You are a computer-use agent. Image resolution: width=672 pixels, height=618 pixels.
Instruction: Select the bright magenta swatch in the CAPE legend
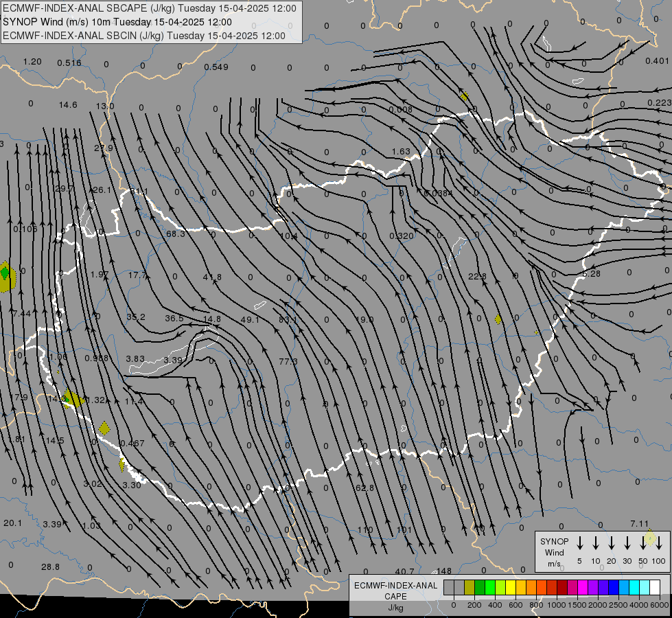[583, 588]
